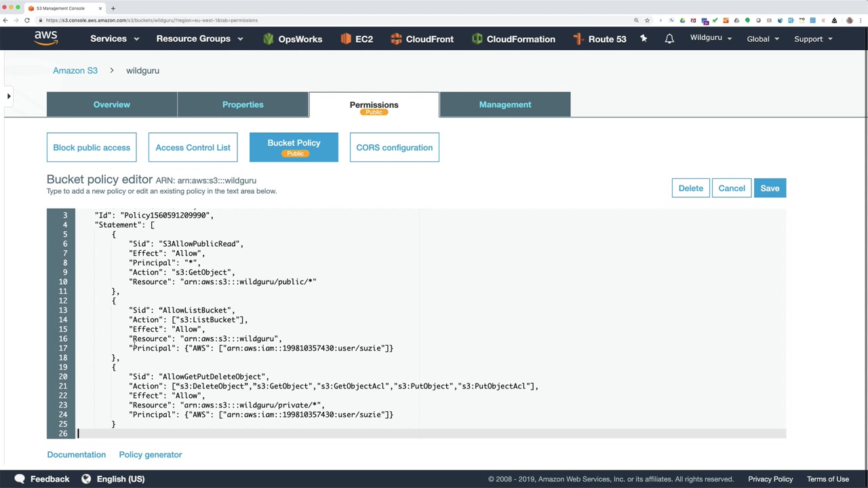Open the notifications bell
This screenshot has height=488, width=868.
coord(669,39)
